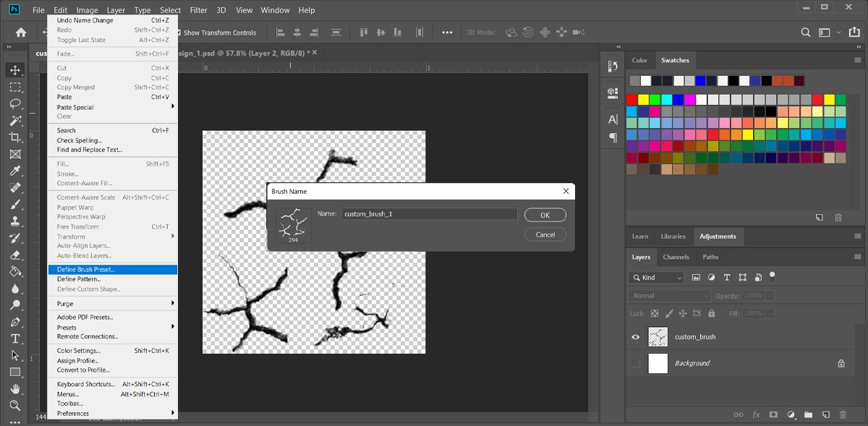Delete layer using trash icon
The image size is (868, 426).
click(843, 415)
